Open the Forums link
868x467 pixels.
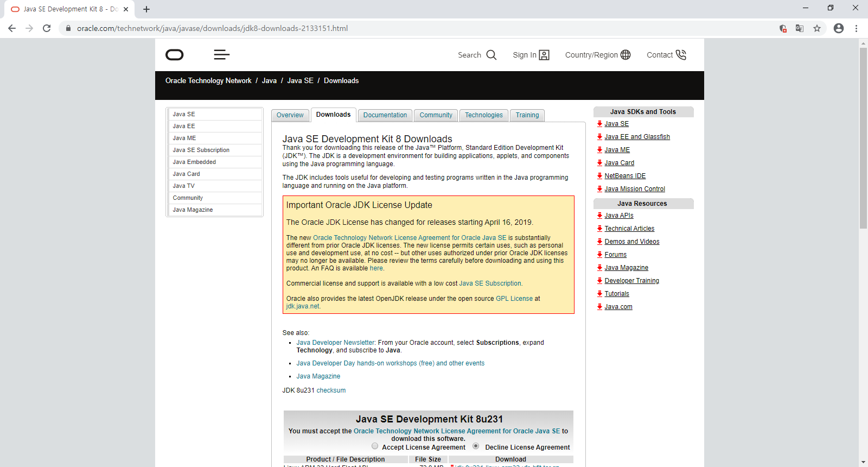click(615, 255)
